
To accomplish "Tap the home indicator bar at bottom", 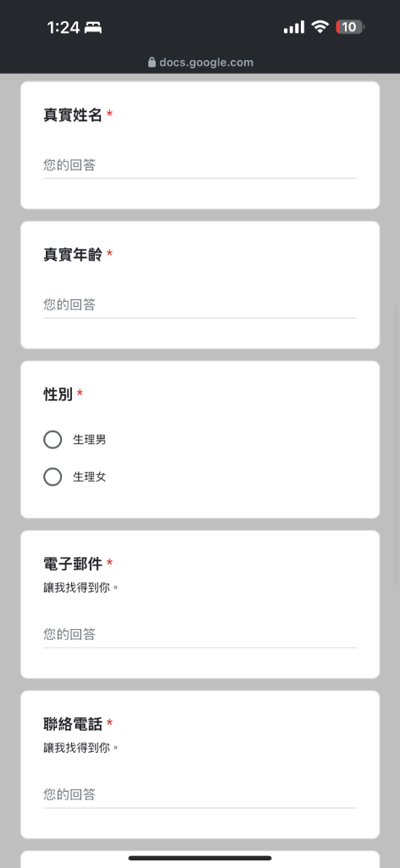I will (x=200, y=858).
